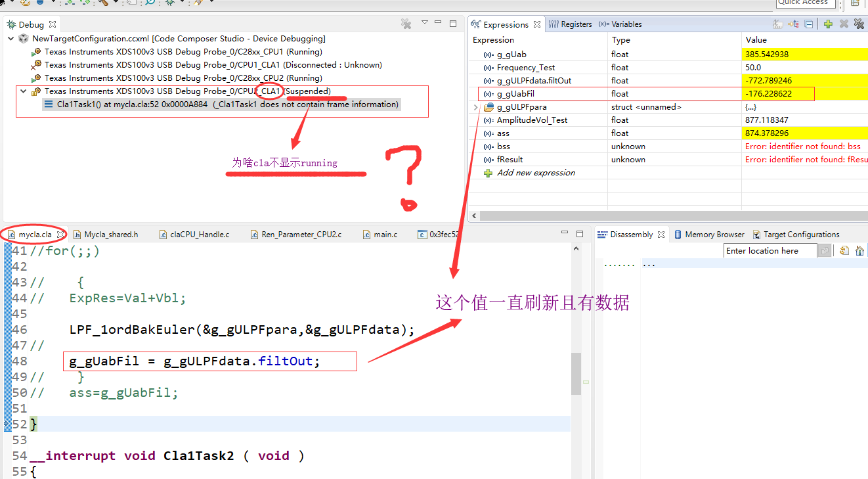Image resolution: width=868 pixels, height=479 pixels.
Task: Click Remove Selected Expression icon
Action: coord(844,24)
